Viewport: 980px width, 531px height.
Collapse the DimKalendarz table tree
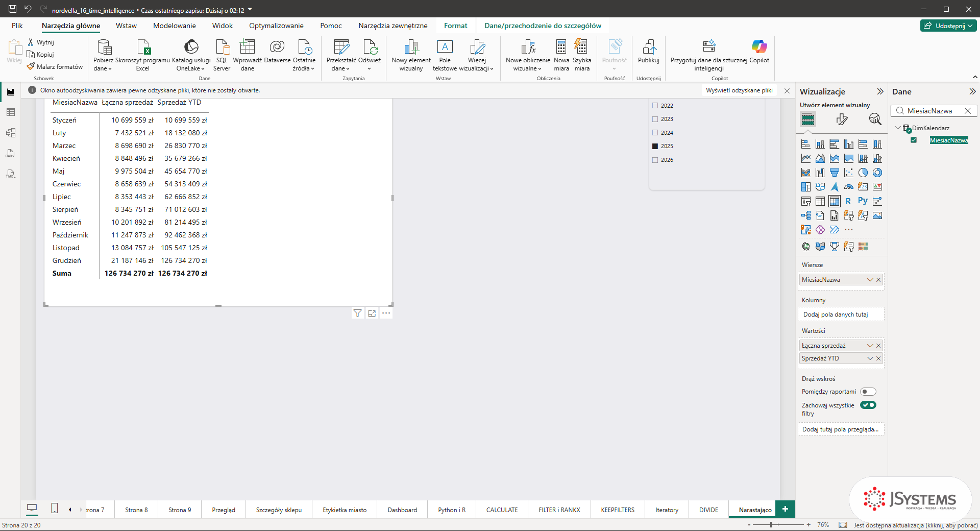(x=898, y=128)
